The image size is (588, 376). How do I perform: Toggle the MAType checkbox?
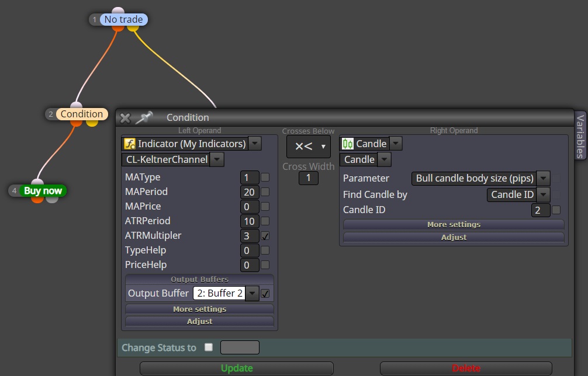[265, 177]
